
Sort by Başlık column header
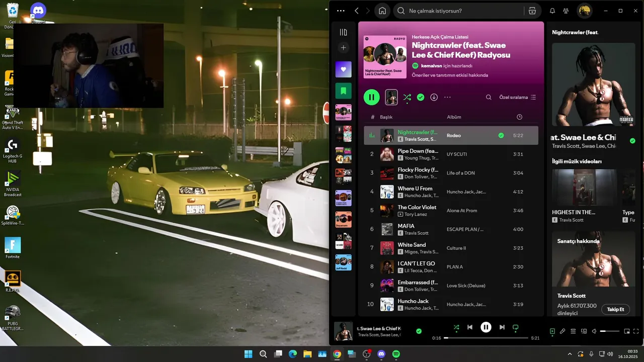click(386, 117)
